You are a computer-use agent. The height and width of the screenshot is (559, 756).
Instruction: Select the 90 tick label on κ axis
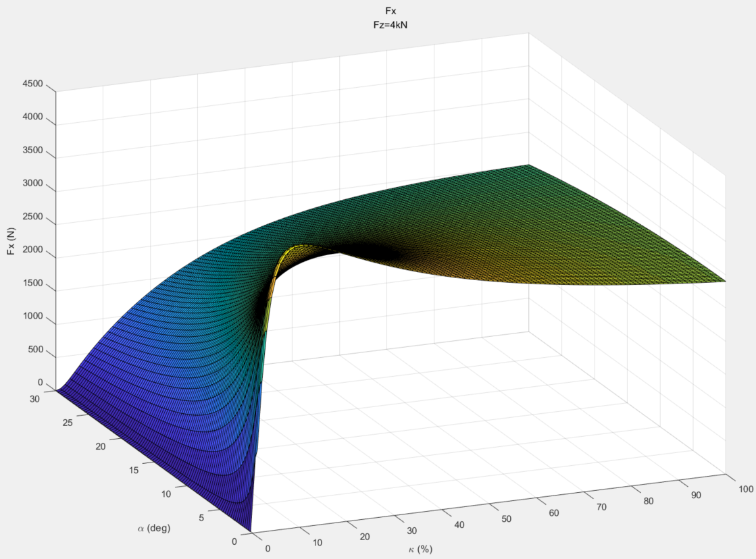click(696, 495)
